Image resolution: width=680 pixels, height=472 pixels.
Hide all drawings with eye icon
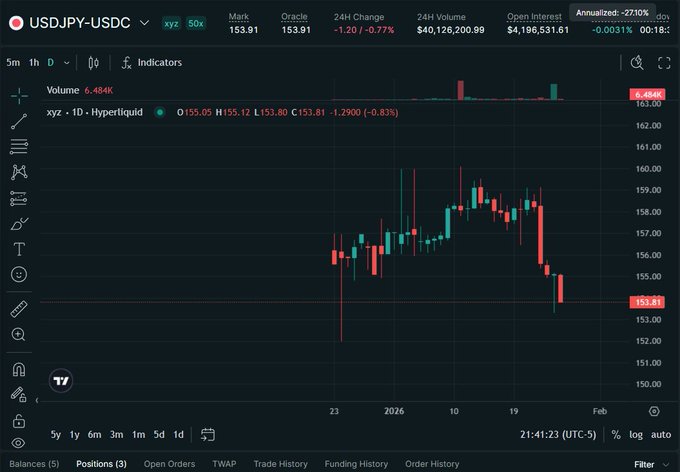click(x=19, y=442)
